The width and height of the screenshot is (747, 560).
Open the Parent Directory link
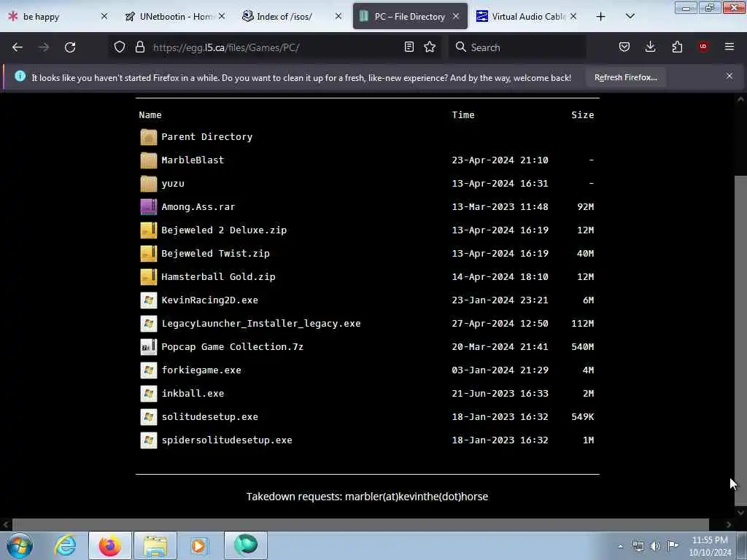pyautogui.click(x=206, y=136)
